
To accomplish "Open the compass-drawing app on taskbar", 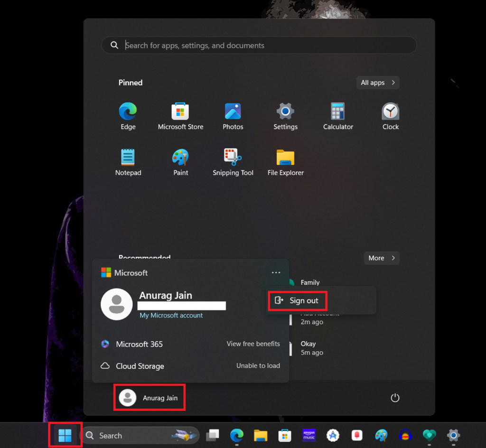I will tap(333, 435).
